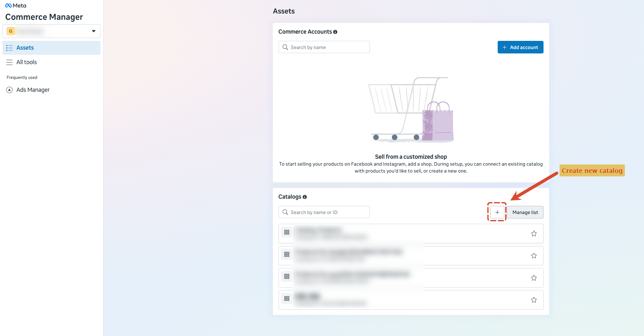This screenshot has height=336, width=644.
Task: Click the "Frequently used" sidebar label
Action: coord(22,78)
